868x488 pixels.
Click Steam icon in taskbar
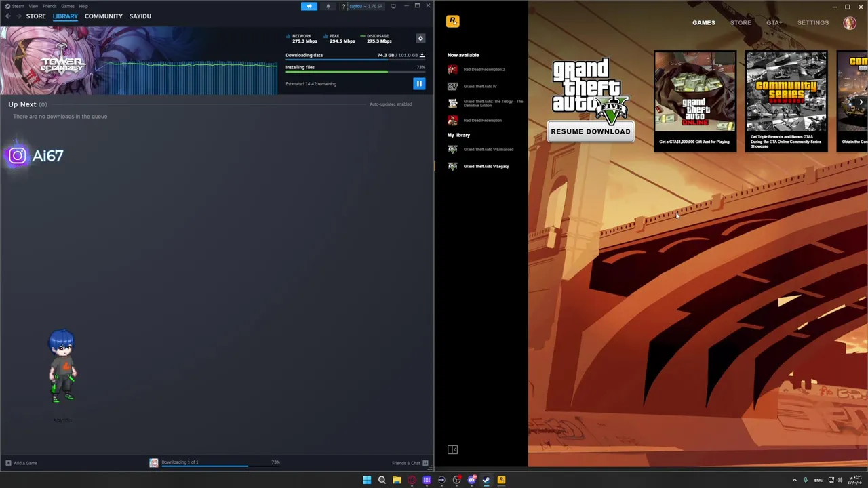486,480
